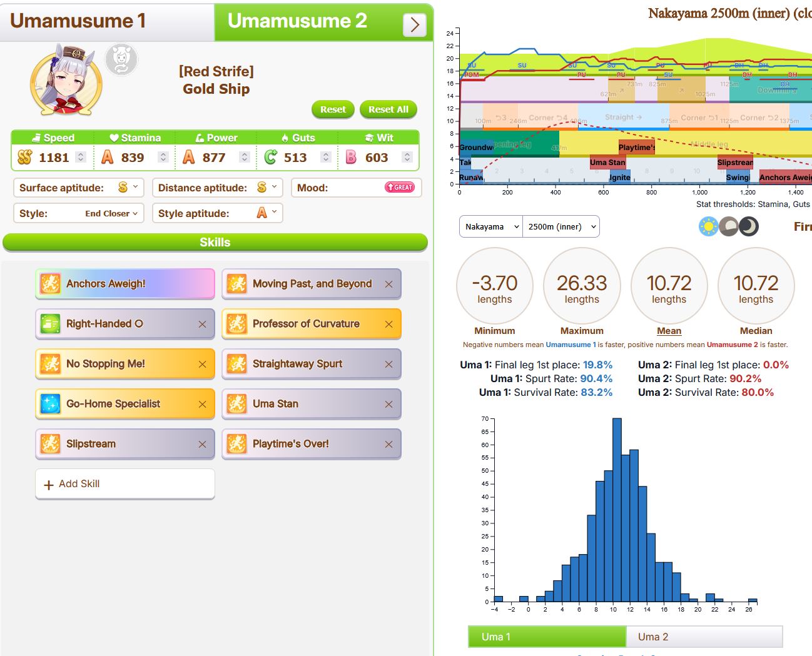This screenshot has width=812, height=656.
Task: Remove the Professor of Curvature skill
Action: tap(389, 324)
